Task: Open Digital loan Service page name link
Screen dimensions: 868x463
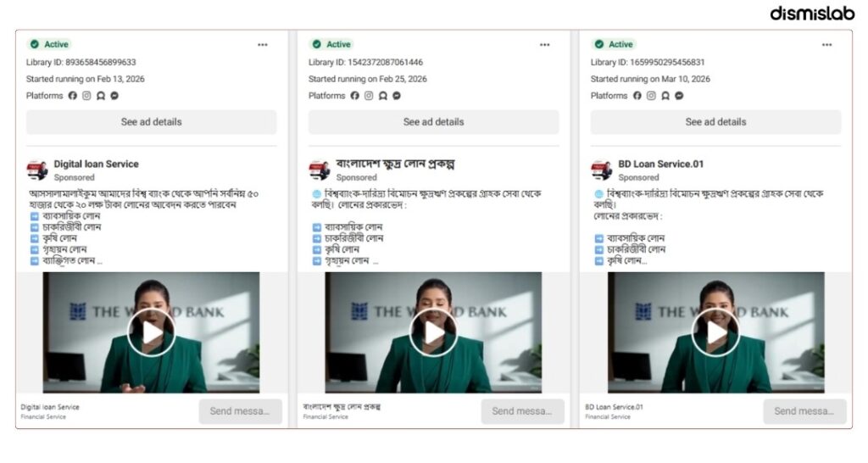Action: tap(97, 164)
